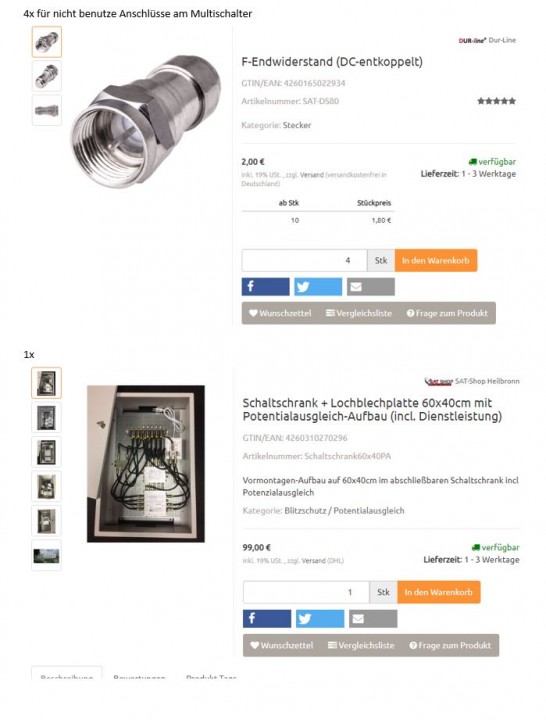Open Frage zum Produkt for Schaltschrank
This screenshot has width=546, height=720.
(450, 645)
